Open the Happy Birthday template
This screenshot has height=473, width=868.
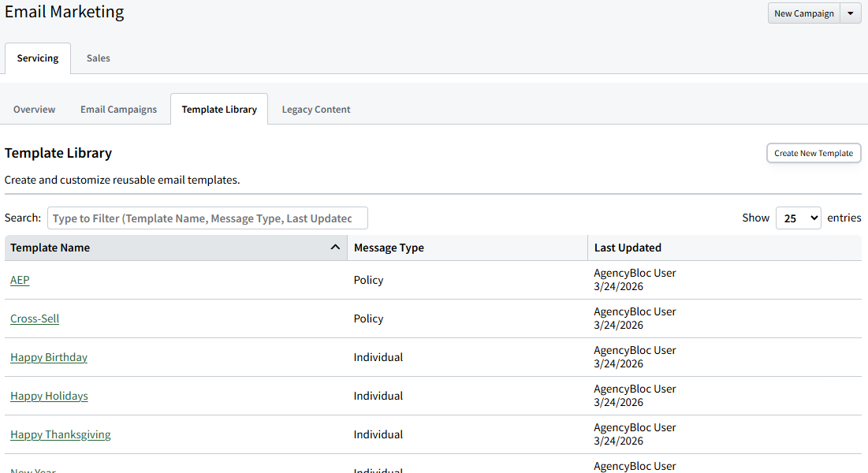[x=48, y=356]
